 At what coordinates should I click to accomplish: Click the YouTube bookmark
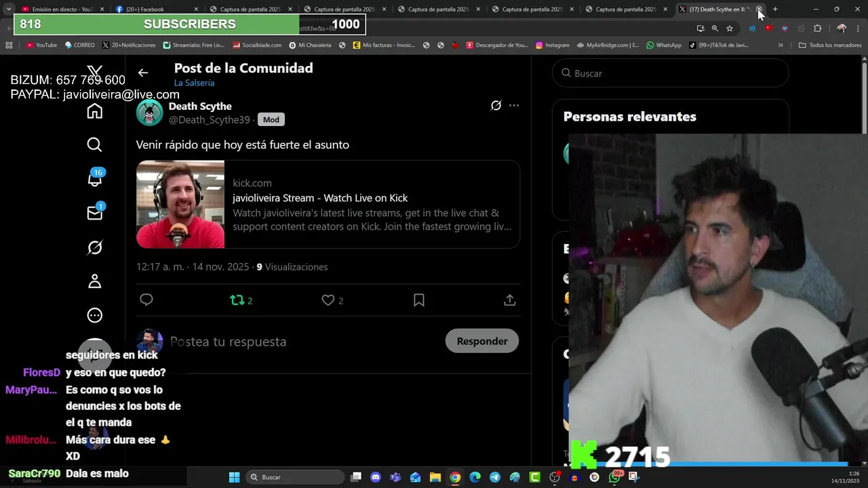coord(41,45)
